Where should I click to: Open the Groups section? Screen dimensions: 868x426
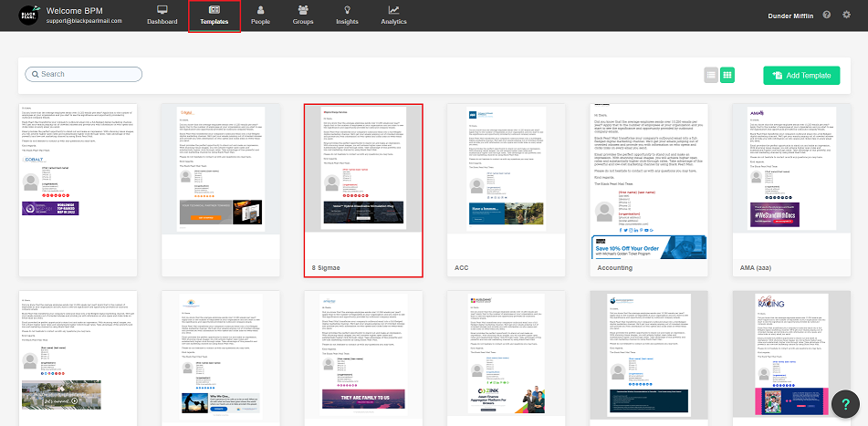(303, 15)
